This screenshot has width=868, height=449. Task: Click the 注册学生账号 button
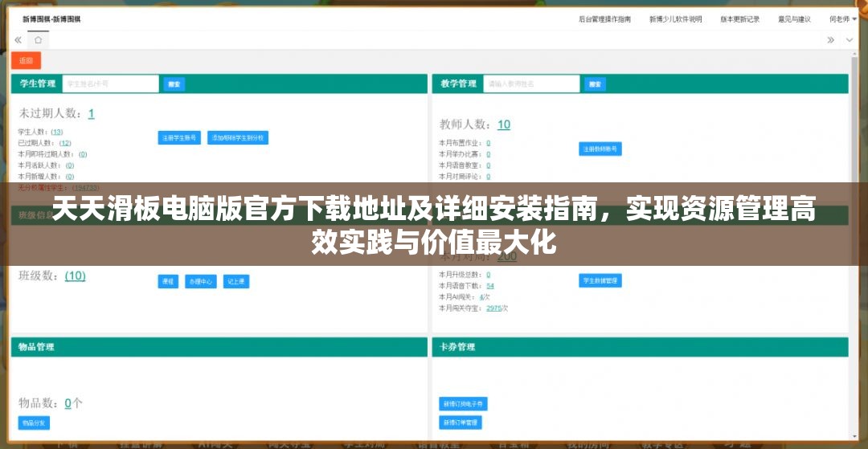[x=179, y=137]
